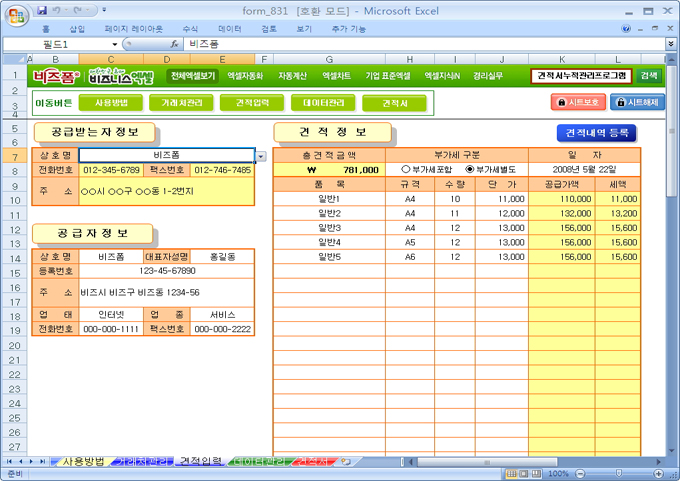
Task: Click the 시트보호 lock button
Action: [x=577, y=102]
